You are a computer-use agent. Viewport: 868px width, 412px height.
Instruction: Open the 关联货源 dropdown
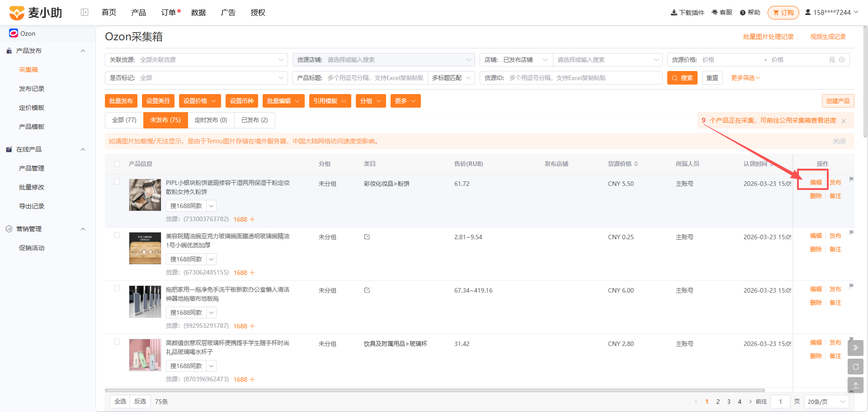tap(196, 60)
